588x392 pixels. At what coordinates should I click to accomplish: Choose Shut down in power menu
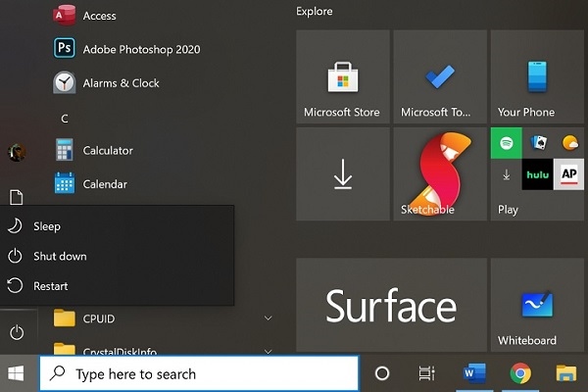coord(59,256)
